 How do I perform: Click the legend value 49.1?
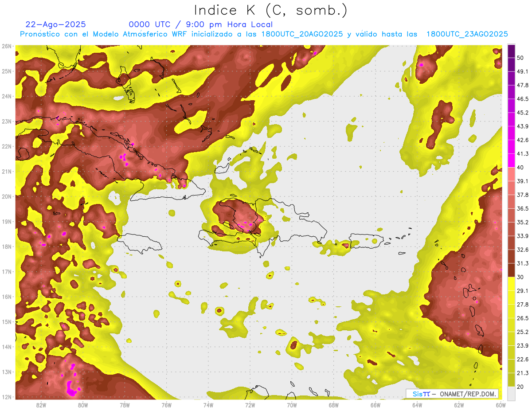coord(523,71)
